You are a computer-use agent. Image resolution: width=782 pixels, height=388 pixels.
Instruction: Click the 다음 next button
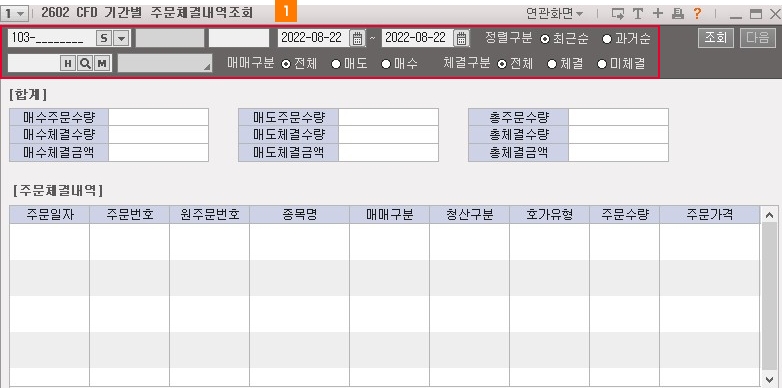(758, 38)
